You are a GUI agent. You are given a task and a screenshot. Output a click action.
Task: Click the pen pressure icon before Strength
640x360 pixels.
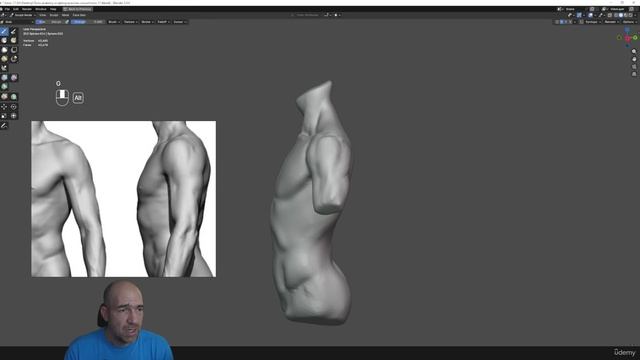click(x=67, y=22)
